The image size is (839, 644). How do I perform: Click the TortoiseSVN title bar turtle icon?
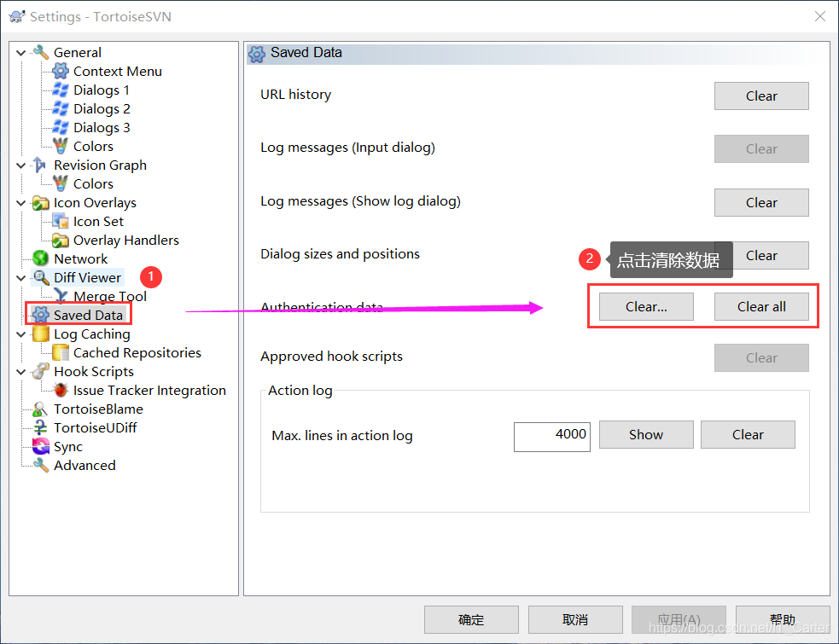17,16
